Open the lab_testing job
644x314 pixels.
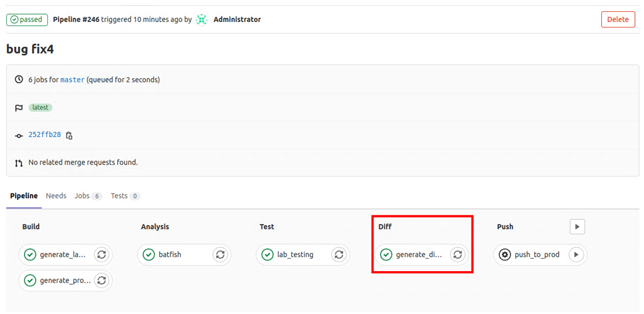(x=295, y=255)
